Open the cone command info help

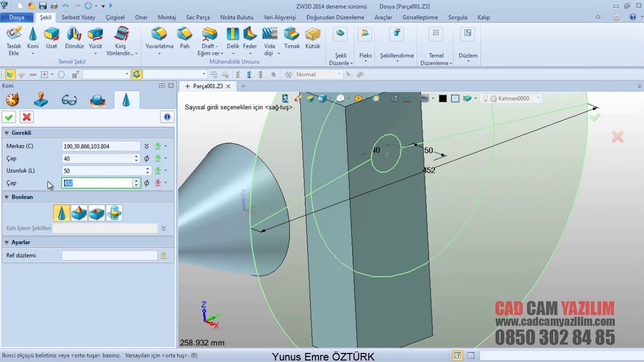(167, 117)
